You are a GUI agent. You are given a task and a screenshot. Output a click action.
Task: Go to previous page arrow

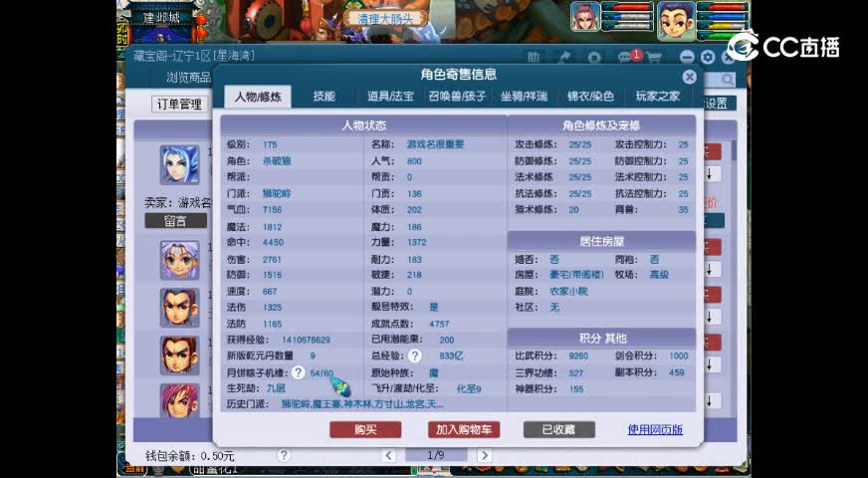pyautogui.click(x=389, y=455)
